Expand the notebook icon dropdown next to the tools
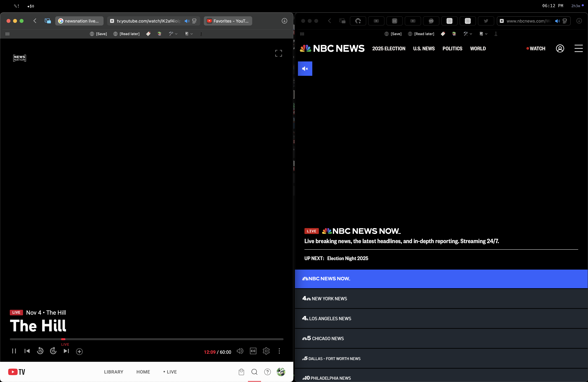The image size is (588, 382). pyautogui.click(x=192, y=34)
